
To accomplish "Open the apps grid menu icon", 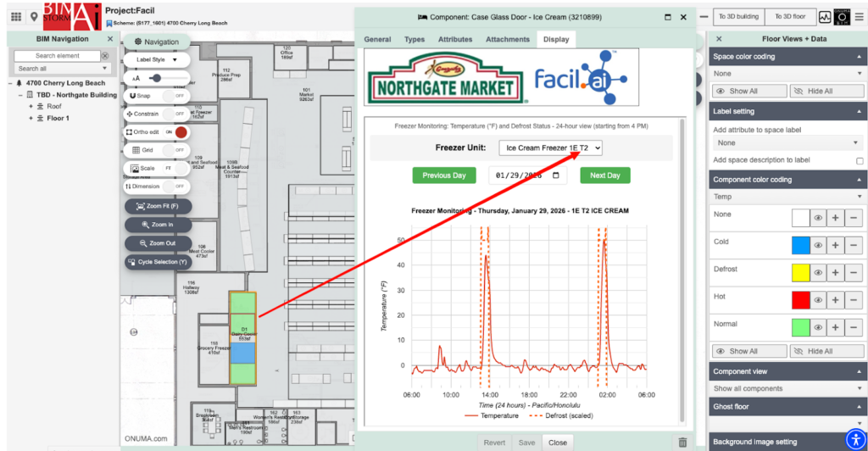I will click(x=15, y=16).
